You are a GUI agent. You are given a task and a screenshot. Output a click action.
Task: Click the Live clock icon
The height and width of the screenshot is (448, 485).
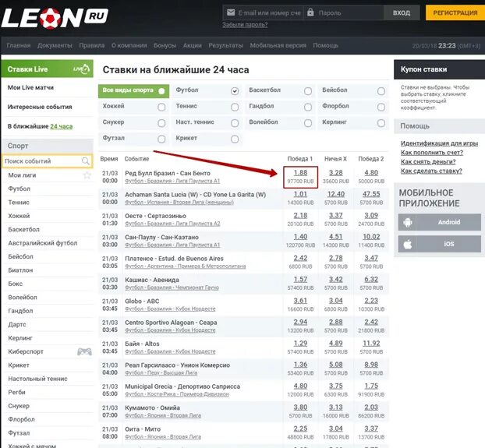82,69
